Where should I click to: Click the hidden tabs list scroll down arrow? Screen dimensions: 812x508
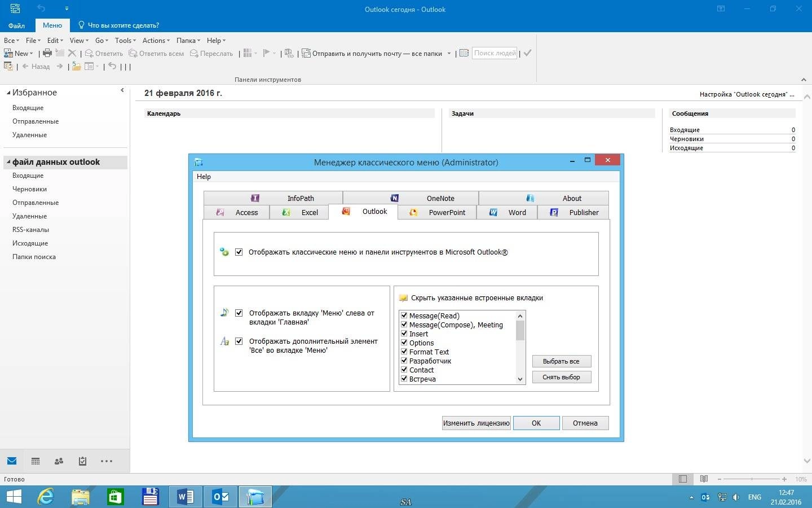[x=520, y=379]
